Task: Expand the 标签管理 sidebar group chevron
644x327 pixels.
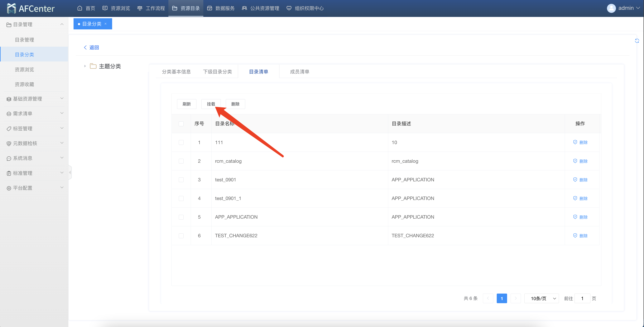Action: pyautogui.click(x=62, y=128)
